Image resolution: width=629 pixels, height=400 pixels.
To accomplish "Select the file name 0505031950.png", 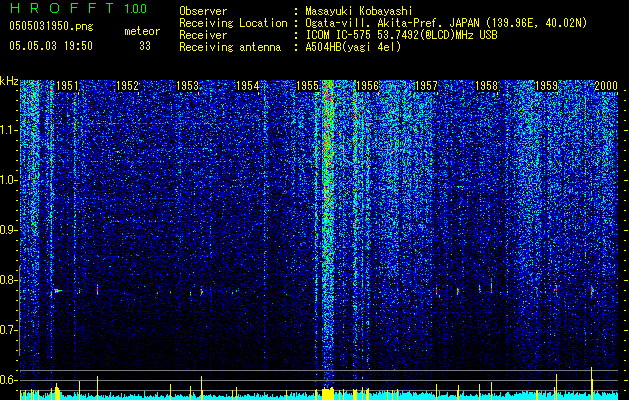I will [x=51, y=27].
